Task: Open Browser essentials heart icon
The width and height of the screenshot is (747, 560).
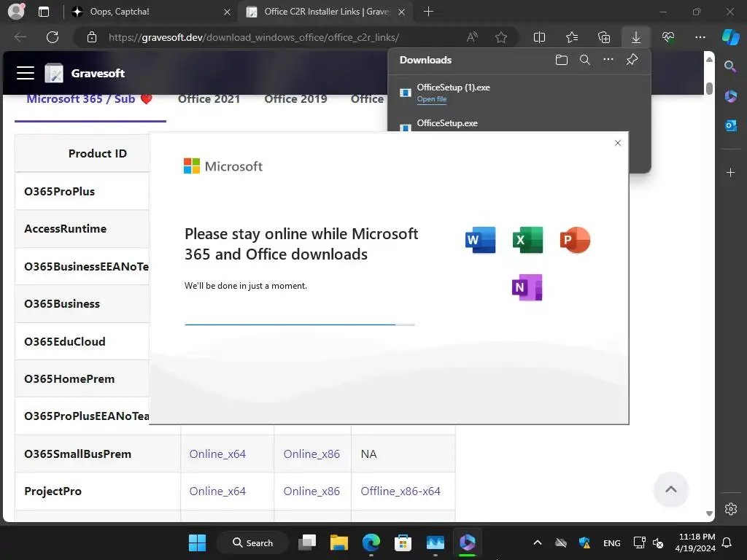Action: [668, 37]
